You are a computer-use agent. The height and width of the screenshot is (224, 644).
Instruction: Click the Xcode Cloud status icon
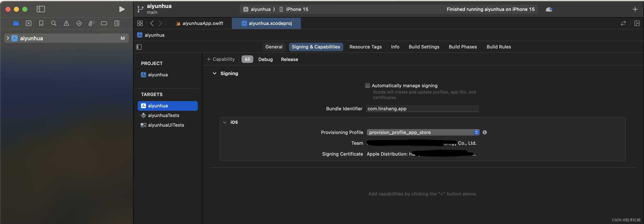549,9
